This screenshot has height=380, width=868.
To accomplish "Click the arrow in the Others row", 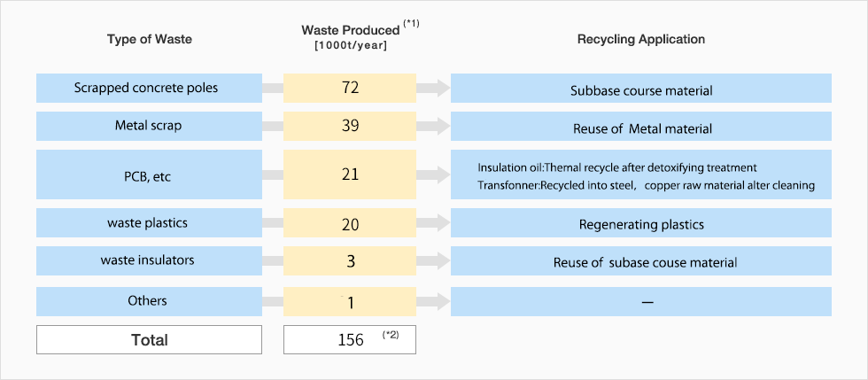I will click(x=433, y=302).
